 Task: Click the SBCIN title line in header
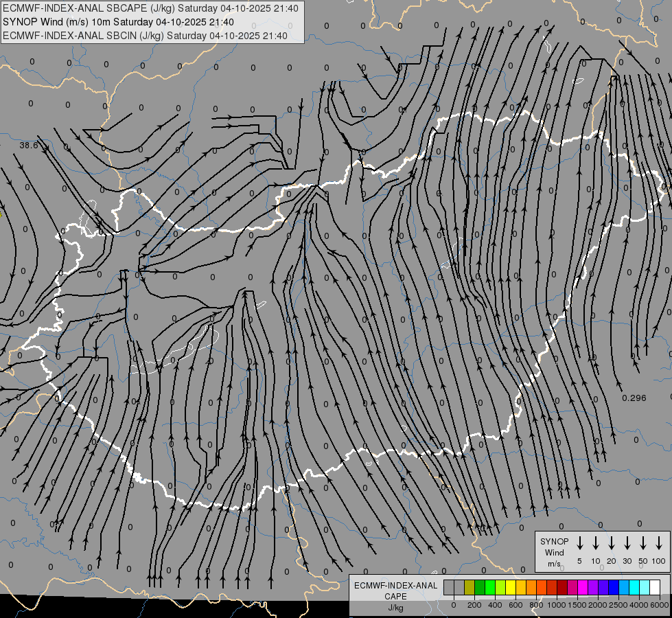(x=145, y=36)
